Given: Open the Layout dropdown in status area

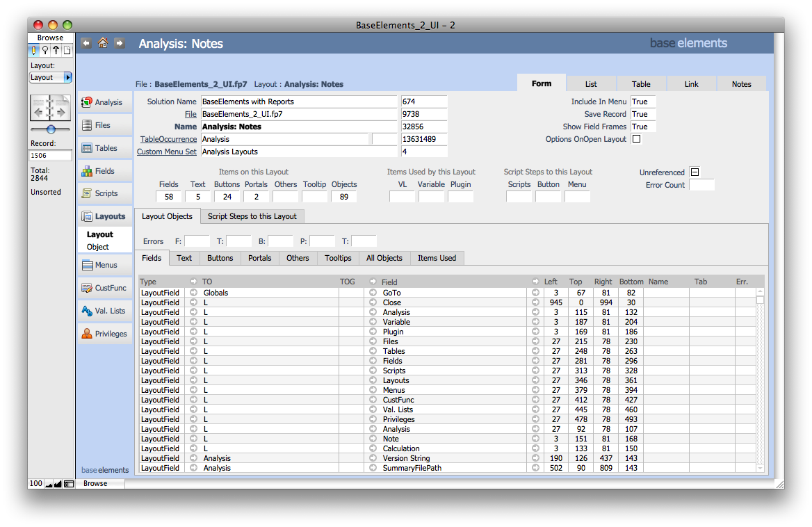Looking at the screenshot, I should [50, 77].
